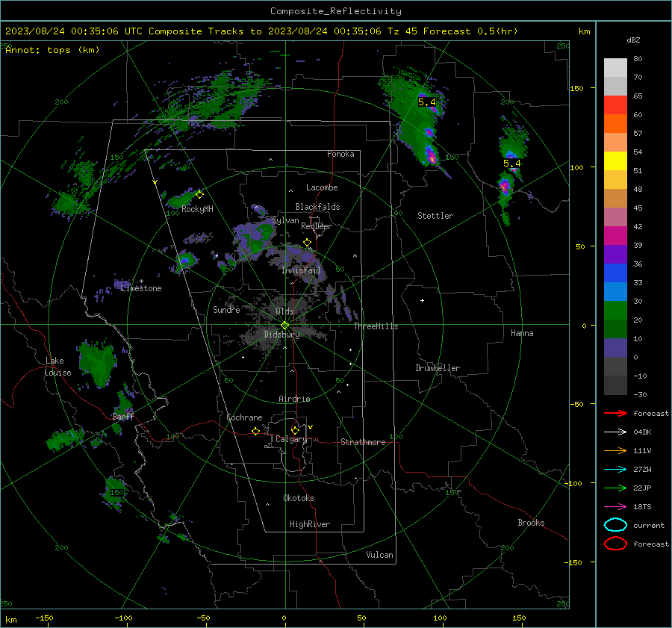Click yellow diamond marker near RedDeer
The width and height of the screenshot is (672, 628).
point(307,243)
